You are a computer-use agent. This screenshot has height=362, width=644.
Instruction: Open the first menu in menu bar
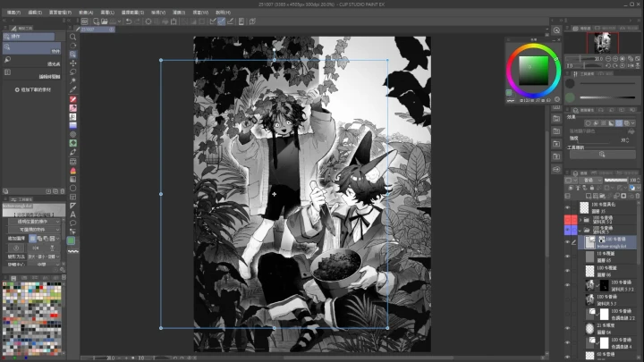[9, 13]
